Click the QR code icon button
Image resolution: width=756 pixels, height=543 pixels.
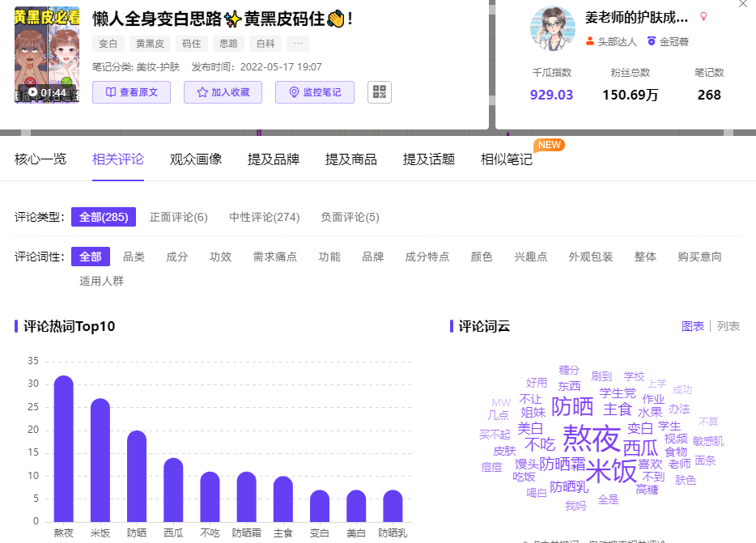379,92
